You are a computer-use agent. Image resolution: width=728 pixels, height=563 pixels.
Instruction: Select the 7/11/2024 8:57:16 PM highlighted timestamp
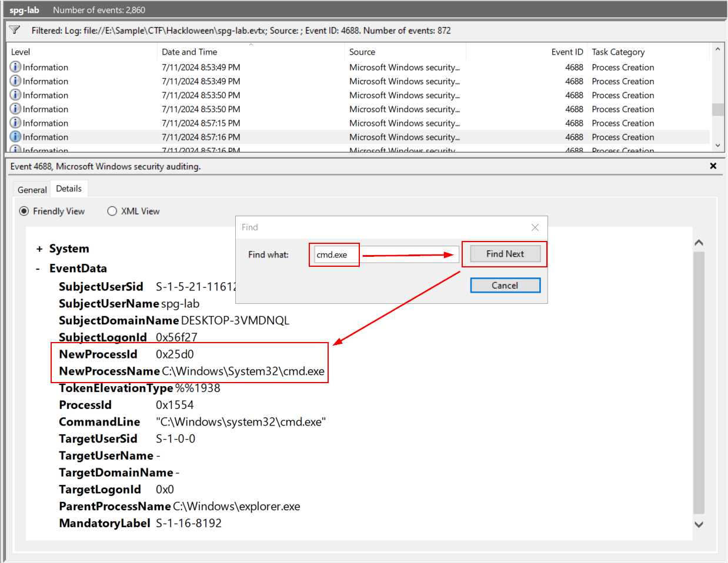[x=201, y=137]
